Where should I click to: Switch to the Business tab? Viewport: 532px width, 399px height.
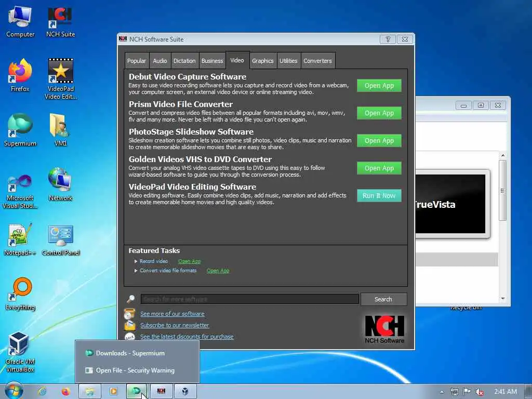(x=212, y=61)
